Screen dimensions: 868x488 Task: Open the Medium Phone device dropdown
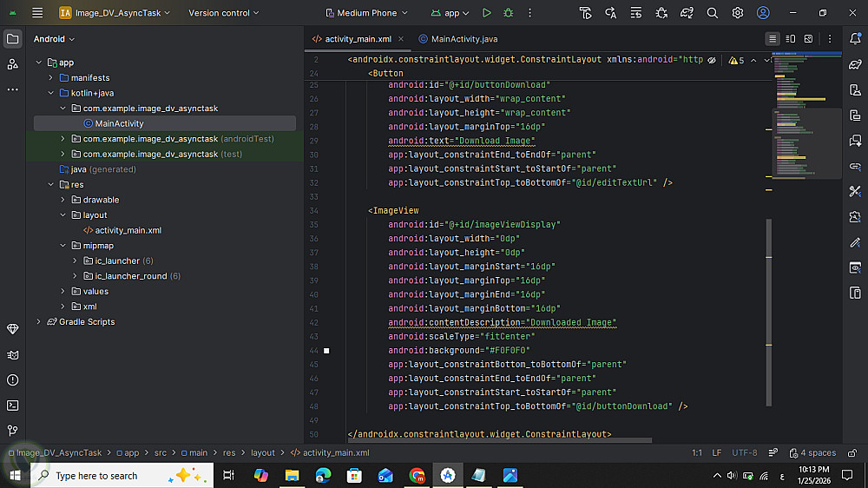366,13
